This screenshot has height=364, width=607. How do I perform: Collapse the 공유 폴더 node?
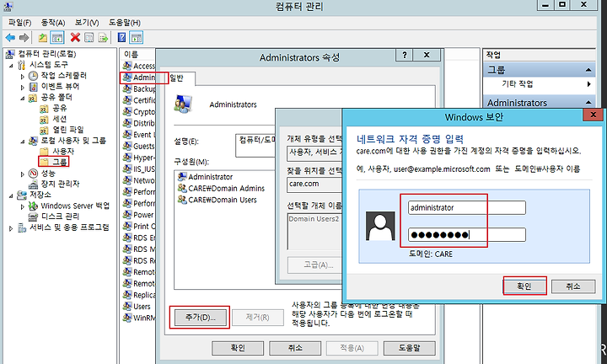click(x=23, y=98)
